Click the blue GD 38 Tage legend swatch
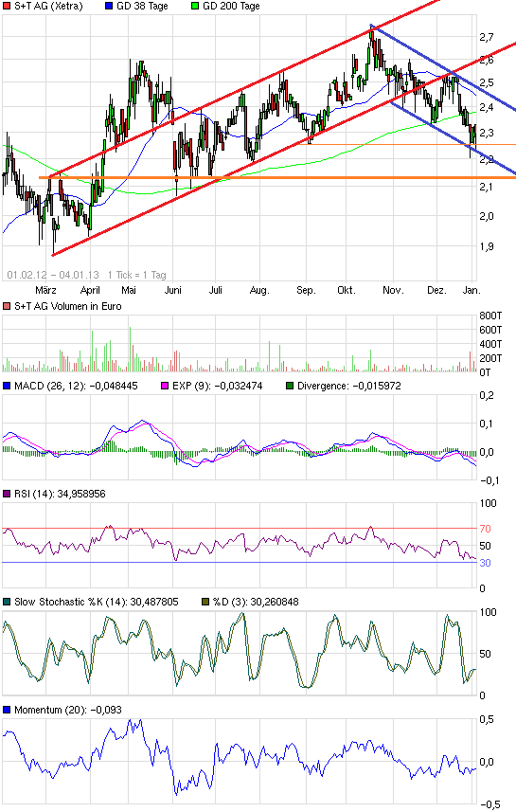This screenshot has width=516, height=812. coord(109,7)
